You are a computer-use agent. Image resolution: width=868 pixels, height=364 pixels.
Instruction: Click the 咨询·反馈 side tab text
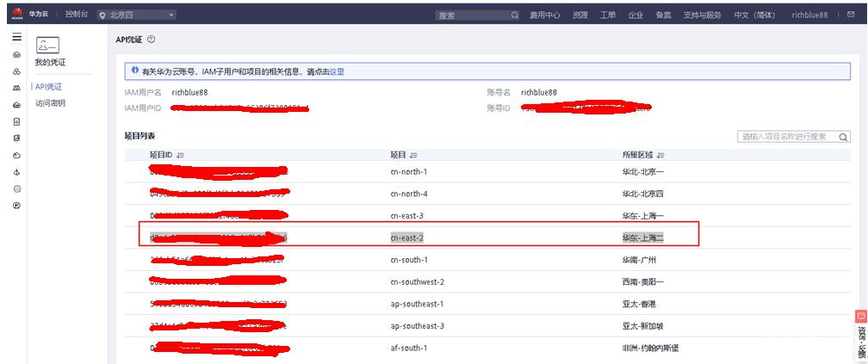[861, 342]
